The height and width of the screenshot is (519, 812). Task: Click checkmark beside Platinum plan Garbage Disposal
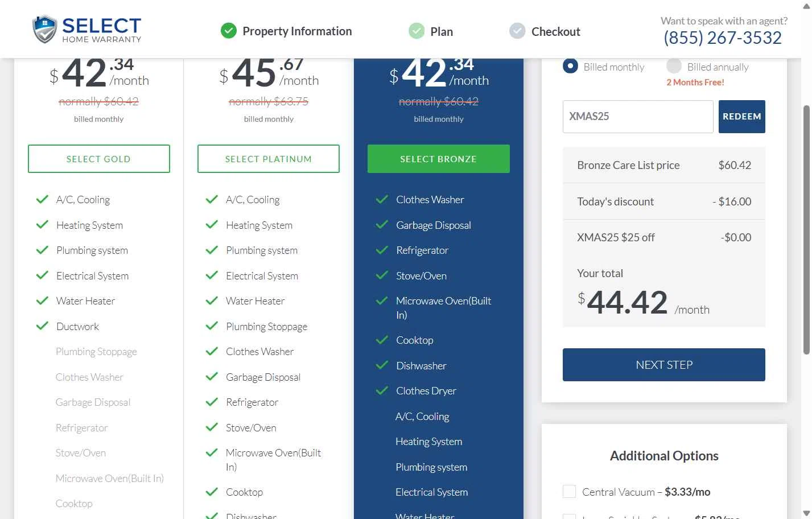tap(212, 377)
